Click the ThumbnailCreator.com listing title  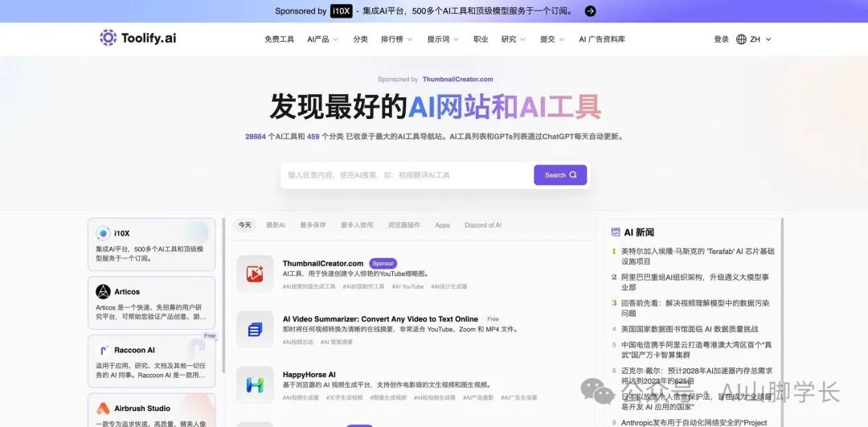323,264
